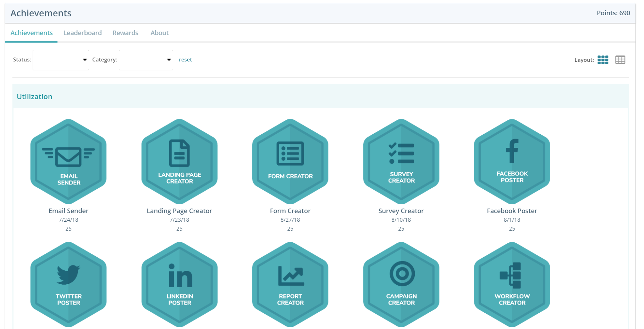Select the Achievements tab

[x=32, y=33]
